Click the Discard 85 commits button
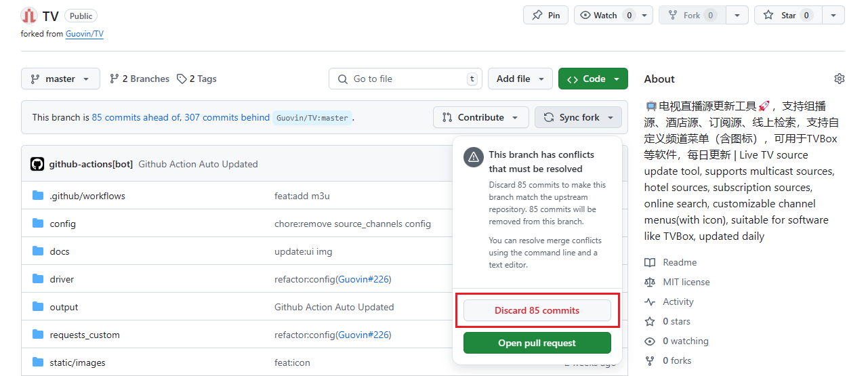This screenshot has width=868, height=376. click(537, 310)
